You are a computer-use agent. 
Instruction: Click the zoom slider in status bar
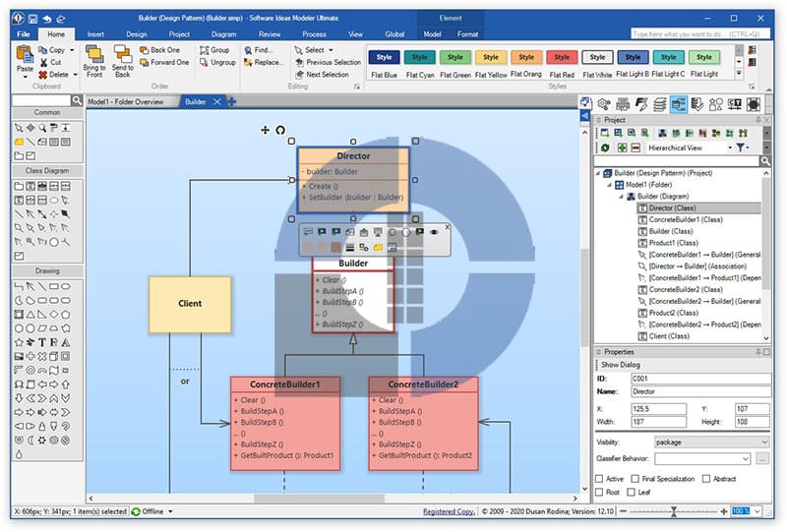click(674, 511)
